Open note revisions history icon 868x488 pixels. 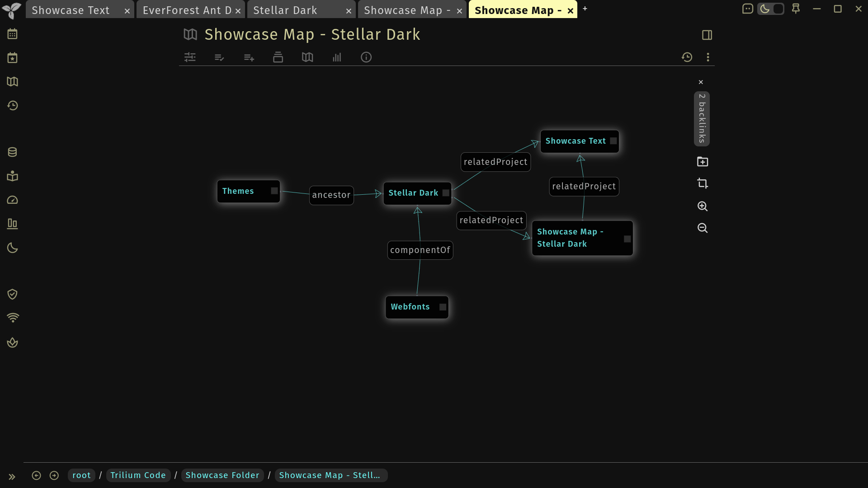click(x=687, y=57)
